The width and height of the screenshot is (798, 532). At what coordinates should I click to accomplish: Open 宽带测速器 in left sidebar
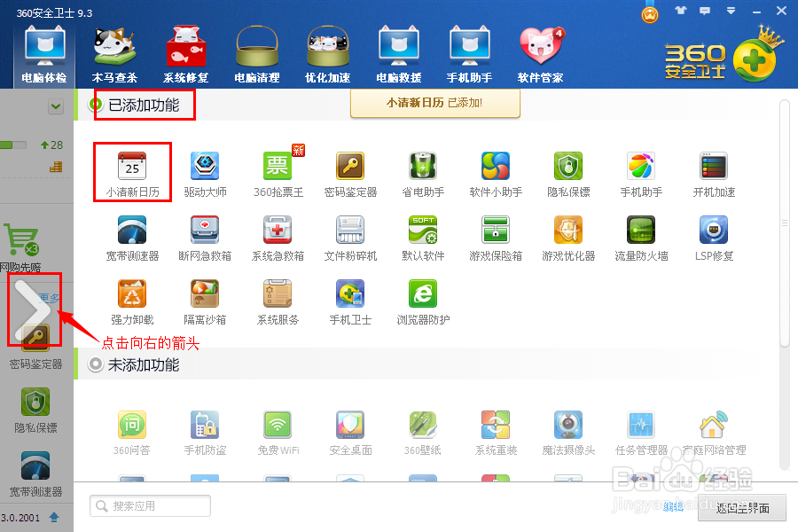pyautogui.click(x=35, y=474)
